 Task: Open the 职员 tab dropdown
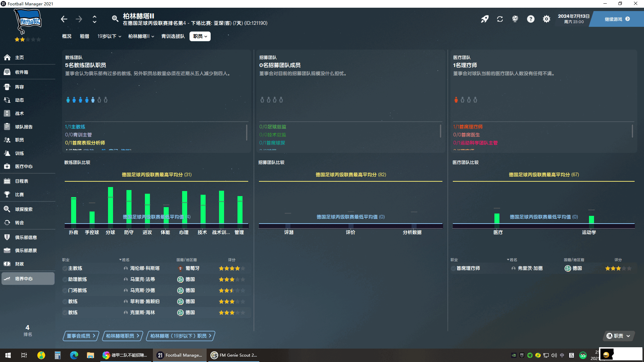tap(200, 36)
